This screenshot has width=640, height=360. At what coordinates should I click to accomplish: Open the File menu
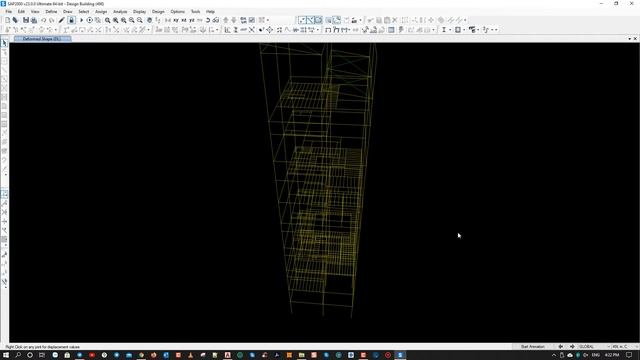tap(9, 11)
